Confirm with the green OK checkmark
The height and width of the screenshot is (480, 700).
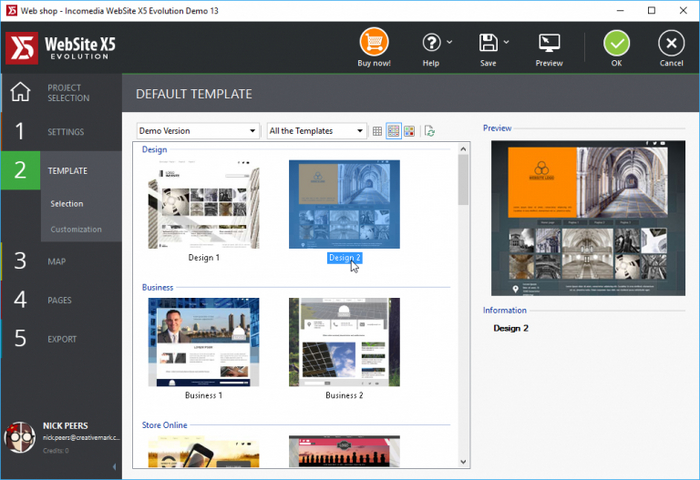coord(617,43)
